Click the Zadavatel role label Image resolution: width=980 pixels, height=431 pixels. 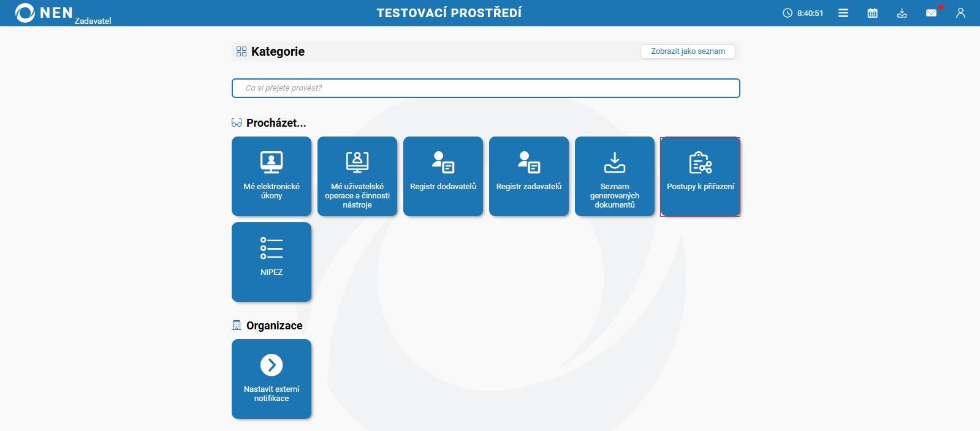[93, 21]
